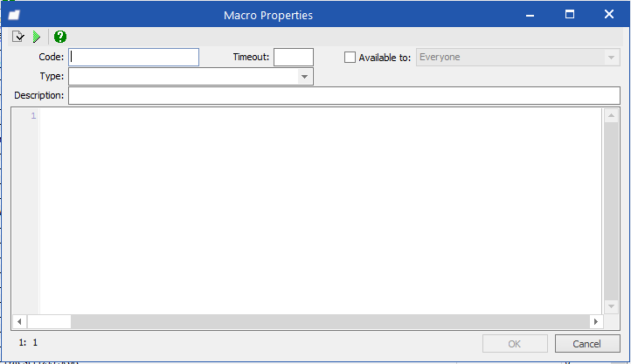
Task: Maximize the Macro Properties window
Action: pyautogui.click(x=570, y=15)
